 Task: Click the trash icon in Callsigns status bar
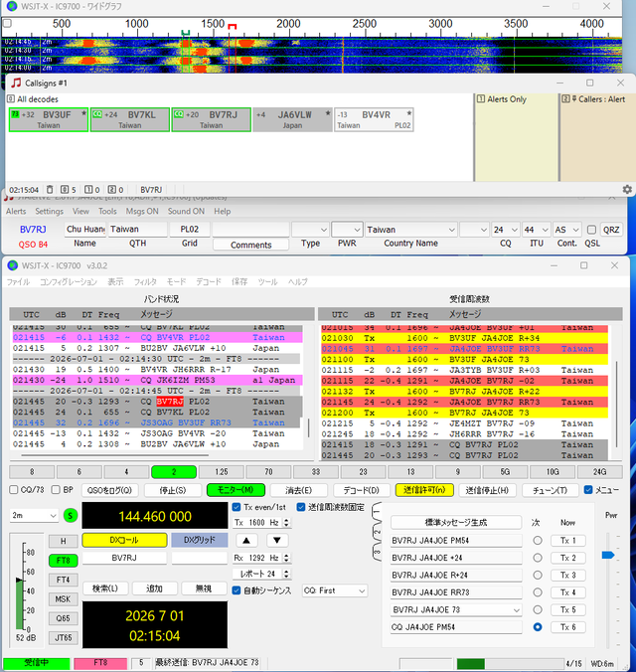(50, 190)
